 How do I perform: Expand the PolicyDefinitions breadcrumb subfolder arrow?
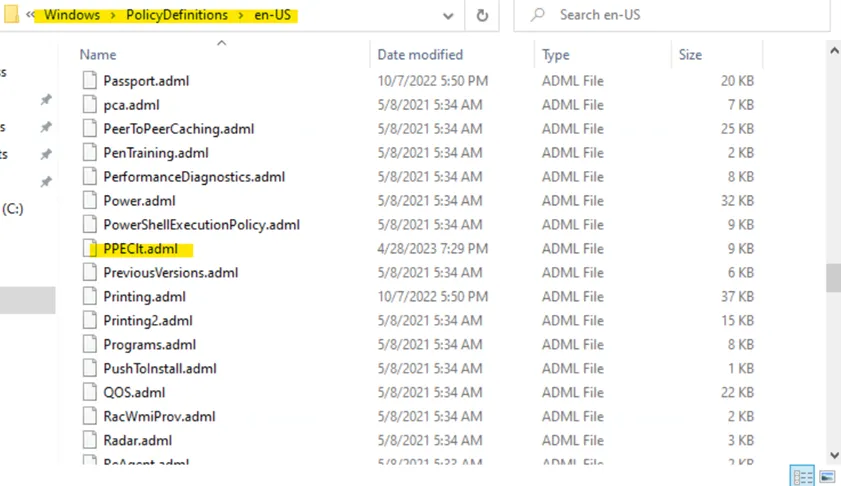coord(241,16)
